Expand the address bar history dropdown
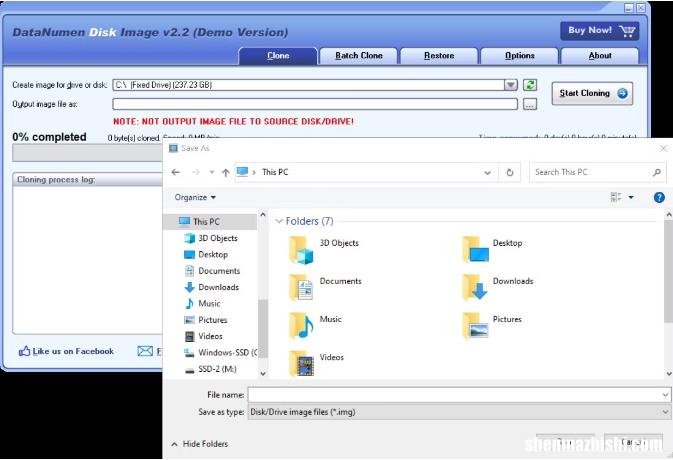Viewport: 673px width, 460px height. pyautogui.click(x=488, y=172)
